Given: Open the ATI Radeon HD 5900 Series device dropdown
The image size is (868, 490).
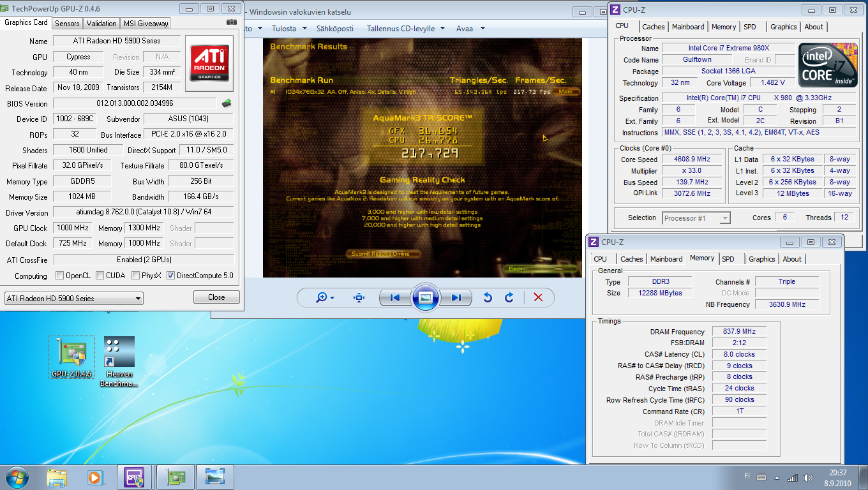Looking at the screenshot, I should point(73,298).
